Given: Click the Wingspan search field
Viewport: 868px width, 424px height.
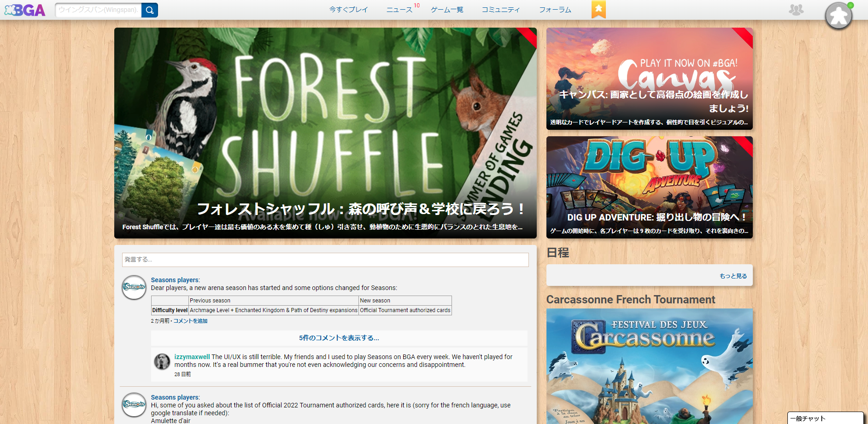Looking at the screenshot, I should 98,10.
